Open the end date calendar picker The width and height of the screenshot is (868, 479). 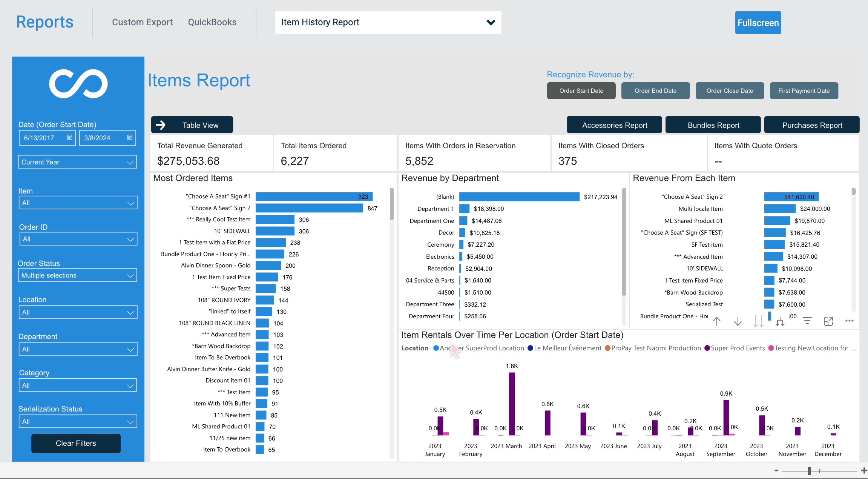tap(130, 138)
